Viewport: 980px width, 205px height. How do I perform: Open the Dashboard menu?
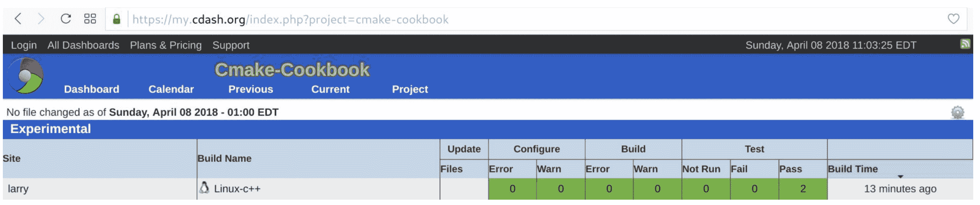91,89
